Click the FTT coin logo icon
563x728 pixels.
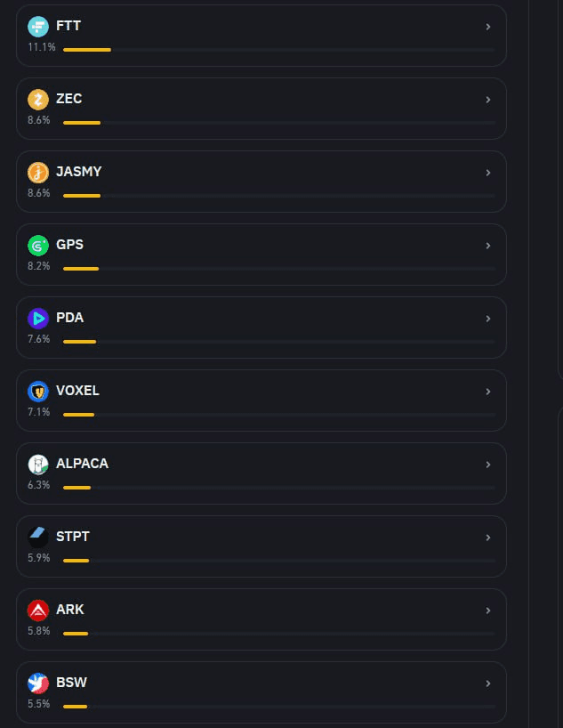click(x=38, y=26)
